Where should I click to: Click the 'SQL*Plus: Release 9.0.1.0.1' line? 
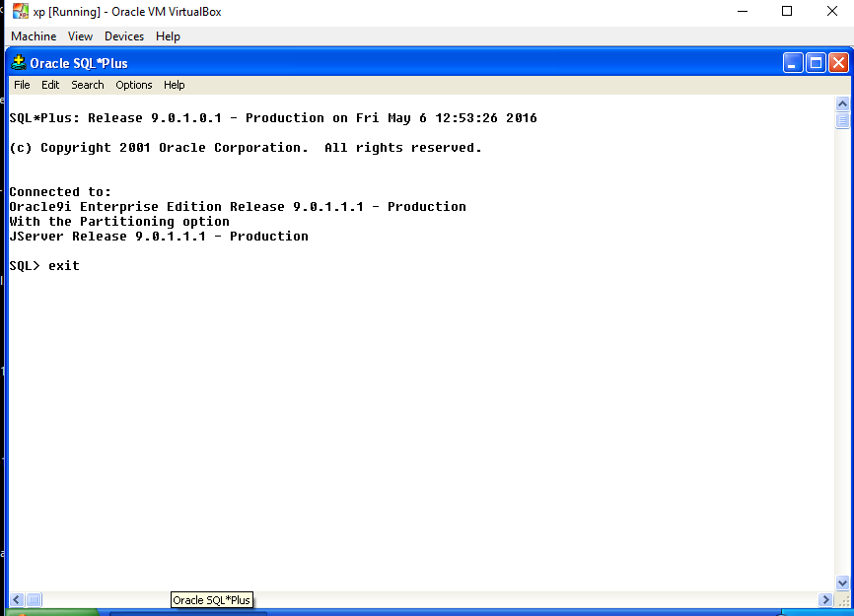[x=273, y=117]
